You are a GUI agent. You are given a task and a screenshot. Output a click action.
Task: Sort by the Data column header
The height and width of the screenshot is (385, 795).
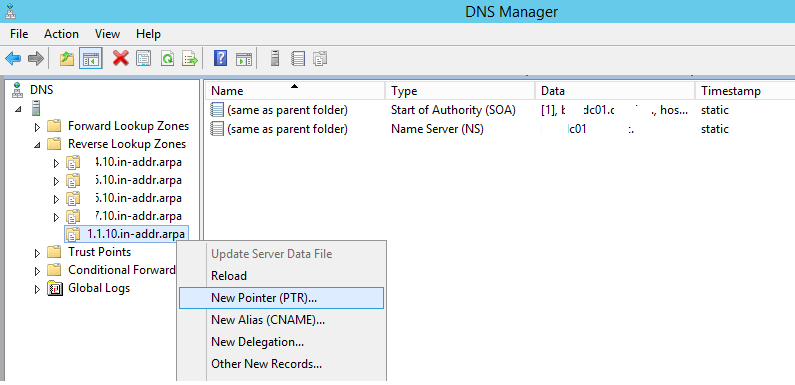[x=615, y=91]
